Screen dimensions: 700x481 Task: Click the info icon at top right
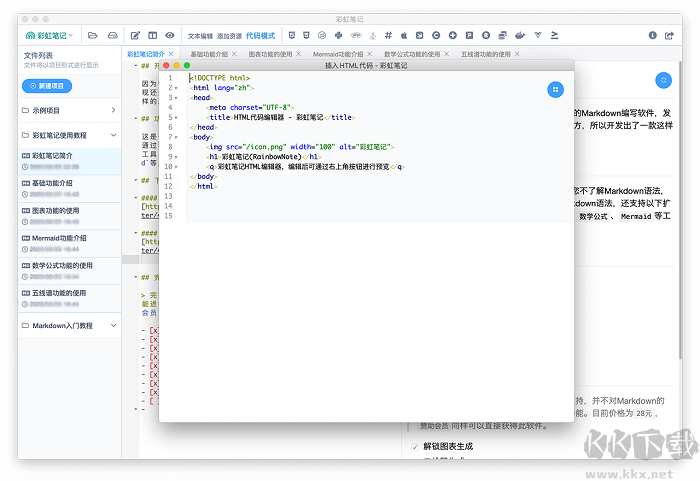(654, 35)
